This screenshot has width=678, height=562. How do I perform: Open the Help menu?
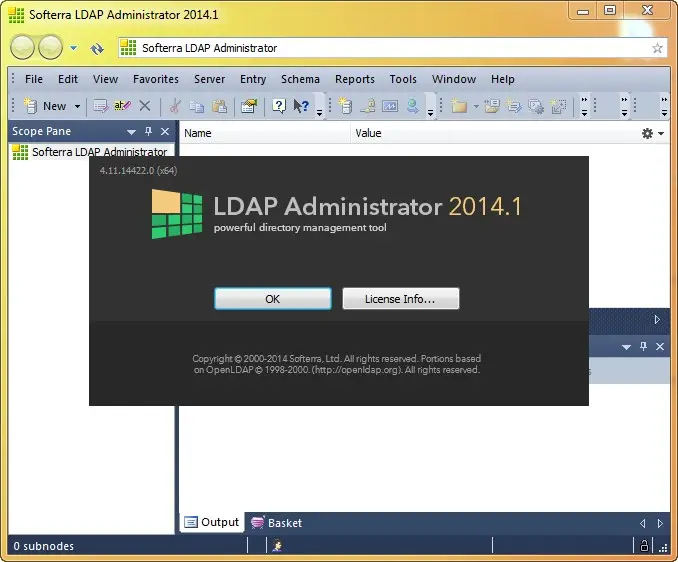coord(502,79)
